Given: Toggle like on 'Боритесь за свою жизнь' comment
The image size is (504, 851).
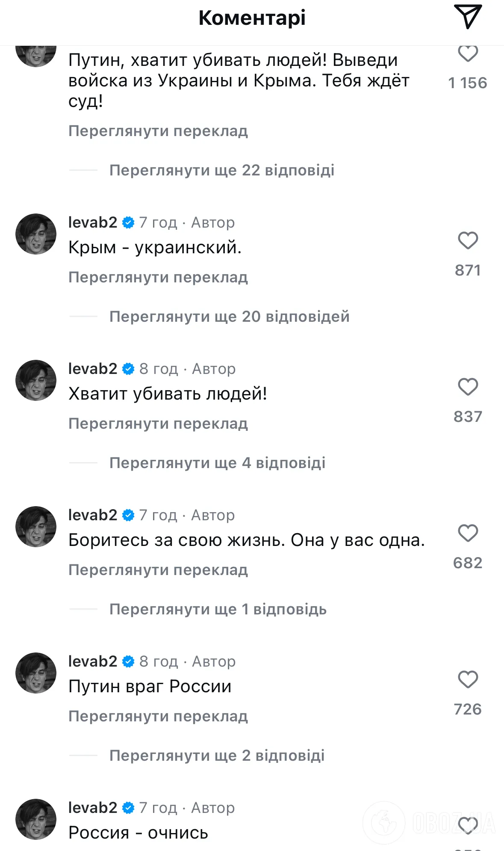Looking at the screenshot, I should click(x=467, y=534).
